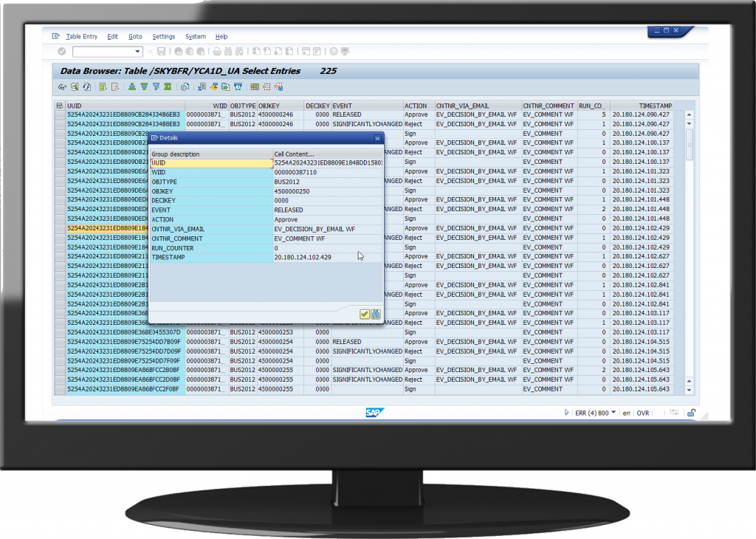Viewport: 756px width, 539px height.
Task: Click the Refresh icon in the table toolbar
Action: (87, 87)
